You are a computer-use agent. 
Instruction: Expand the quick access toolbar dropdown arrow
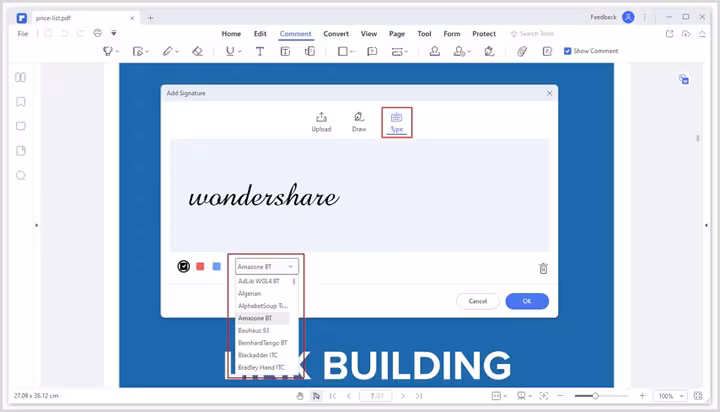[x=114, y=33]
